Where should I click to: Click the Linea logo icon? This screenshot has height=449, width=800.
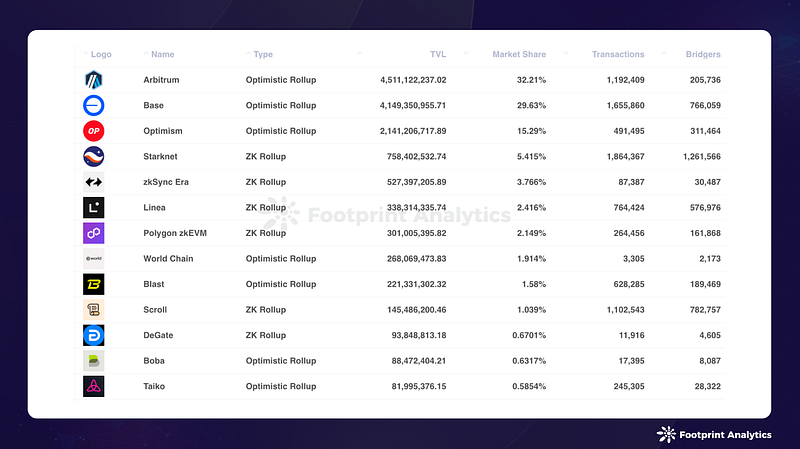93,208
